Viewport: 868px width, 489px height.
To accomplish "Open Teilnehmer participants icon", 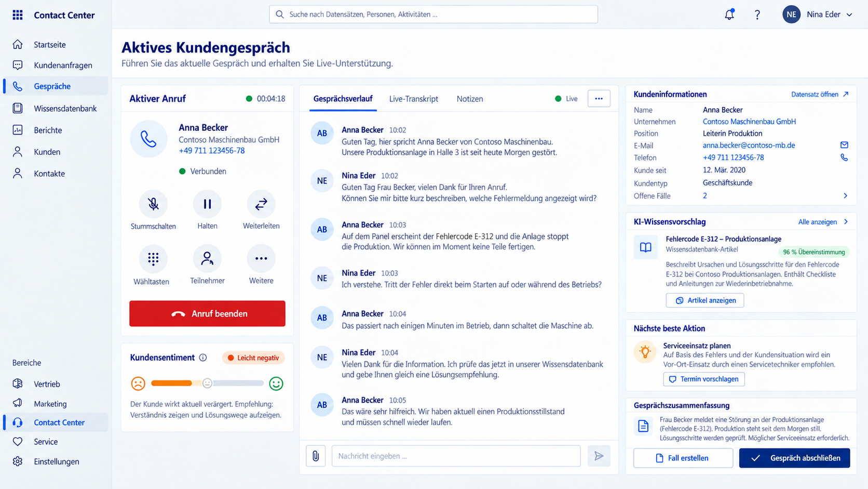I will tap(207, 258).
